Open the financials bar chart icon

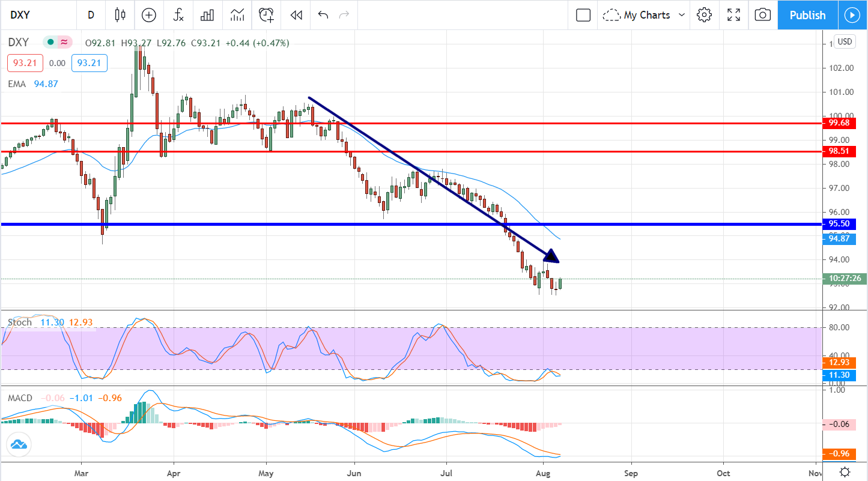click(x=207, y=15)
